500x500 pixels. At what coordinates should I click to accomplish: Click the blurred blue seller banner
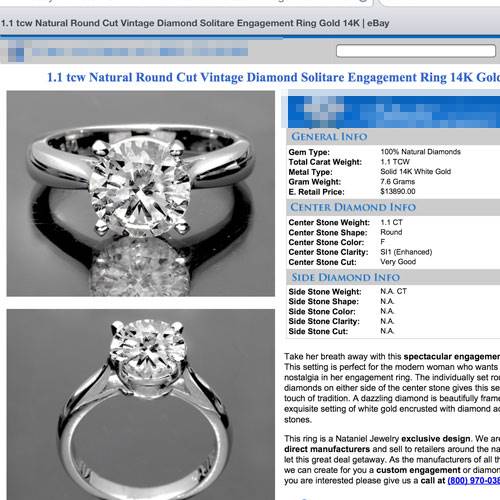(394, 112)
